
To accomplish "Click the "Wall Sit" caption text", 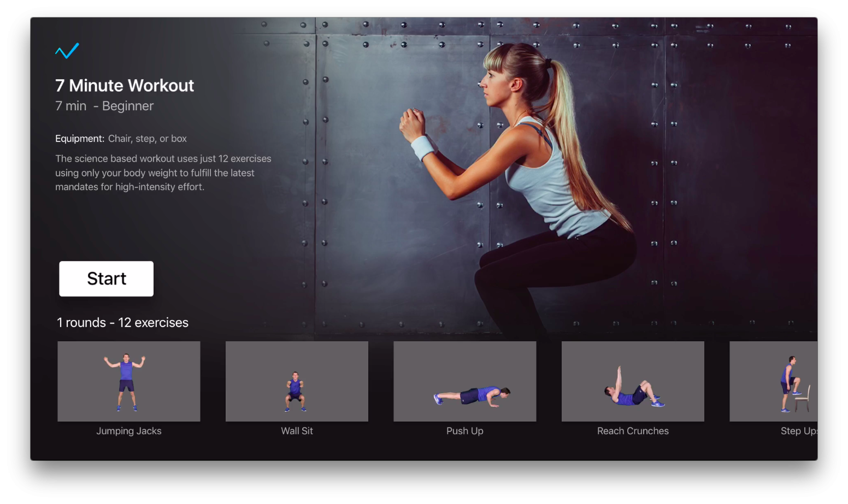I will click(297, 431).
